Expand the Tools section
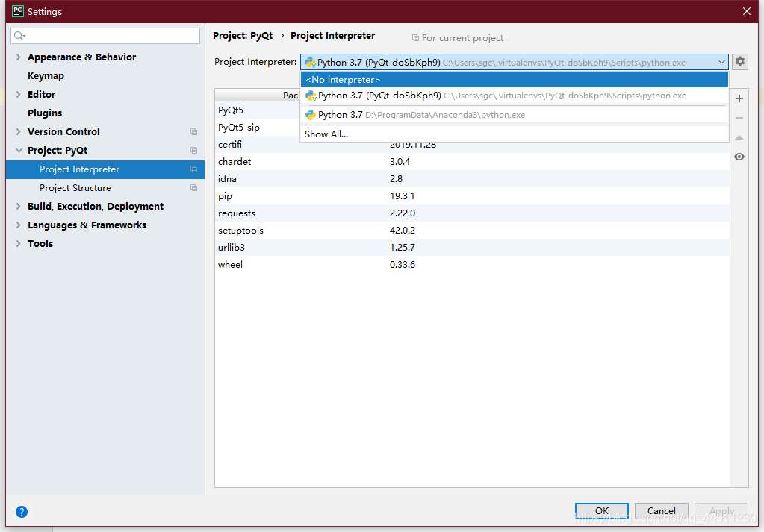This screenshot has height=532, width=764. (x=18, y=243)
